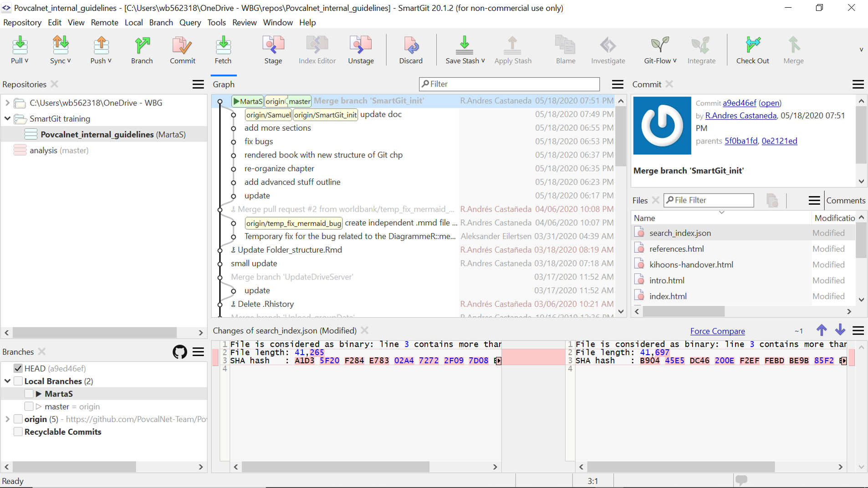
Task: Expand the origin (5) node
Action: [7, 419]
